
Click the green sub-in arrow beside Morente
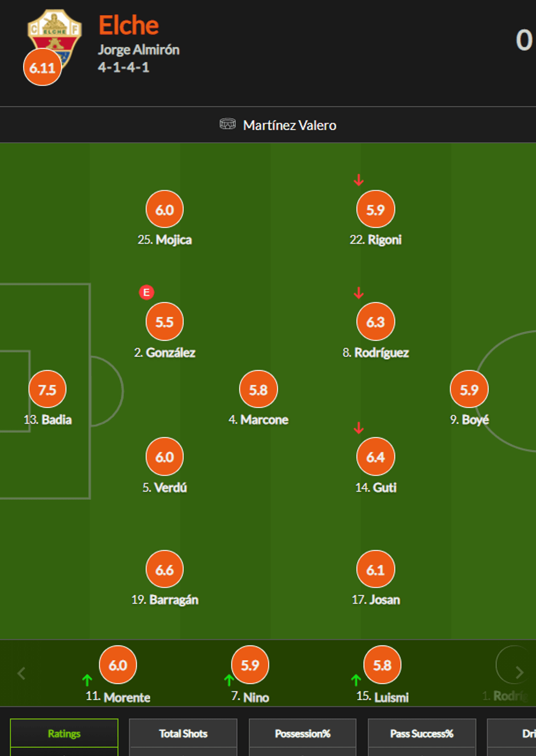click(x=87, y=680)
